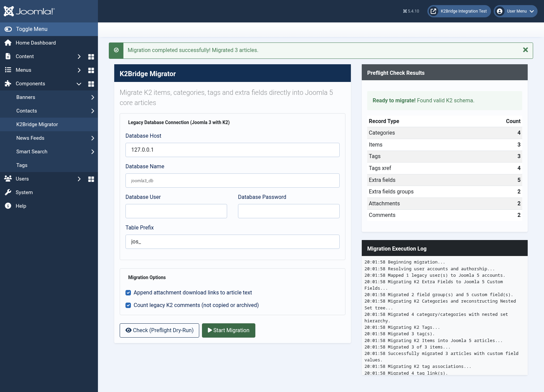Click the Menus list icon
This screenshot has width=544, height=392.
8,70
